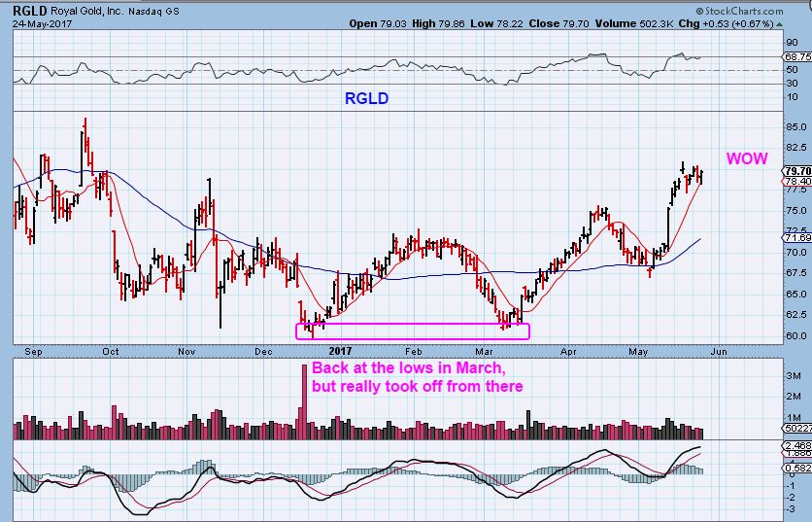
Task: Click the 'Nasdaq GS' exchange label
Action: pos(153,12)
